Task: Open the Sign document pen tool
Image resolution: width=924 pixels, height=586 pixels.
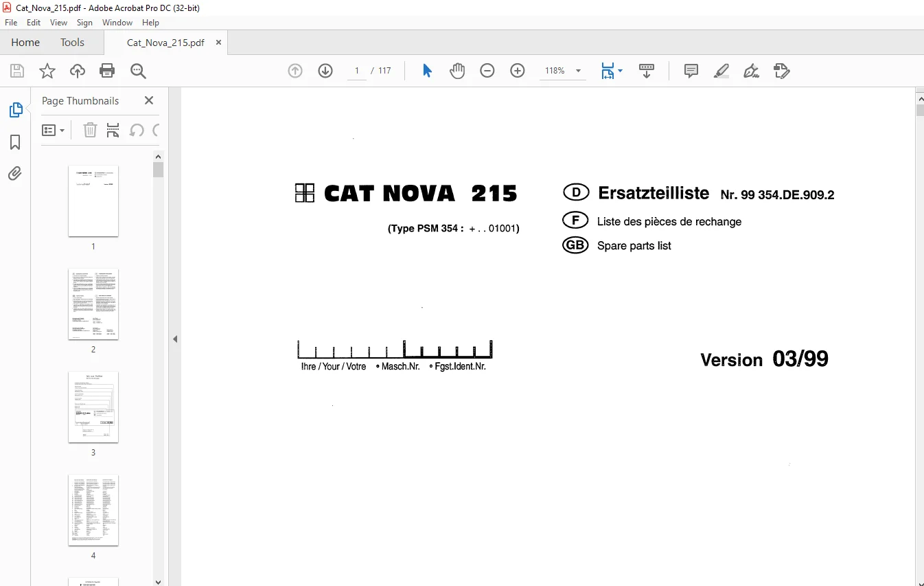Action: 752,71
